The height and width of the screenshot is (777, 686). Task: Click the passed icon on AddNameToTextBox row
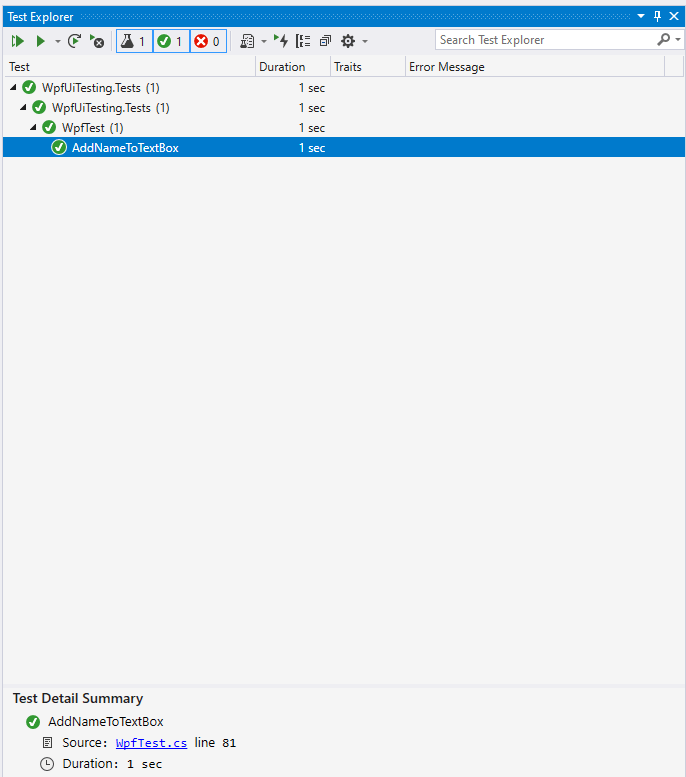pos(59,148)
